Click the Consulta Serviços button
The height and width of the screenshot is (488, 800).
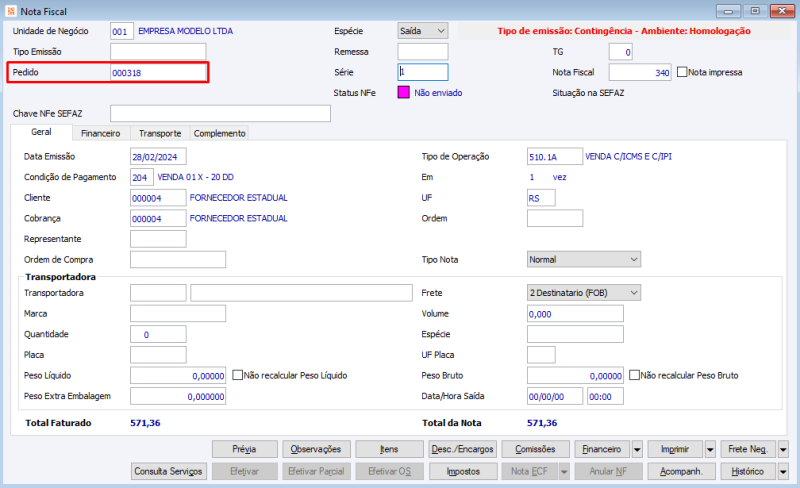pyautogui.click(x=168, y=471)
